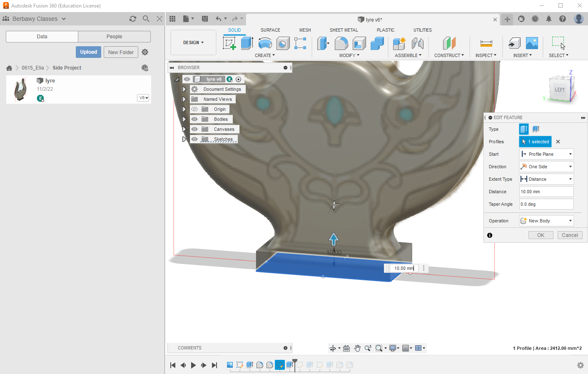Open the Orbit tool
This screenshot has height=374, width=588.
click(x=333, y=348)
